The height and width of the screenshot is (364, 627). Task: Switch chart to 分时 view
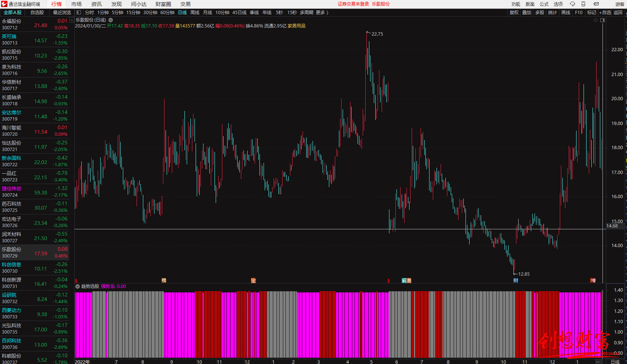(89, 13)
